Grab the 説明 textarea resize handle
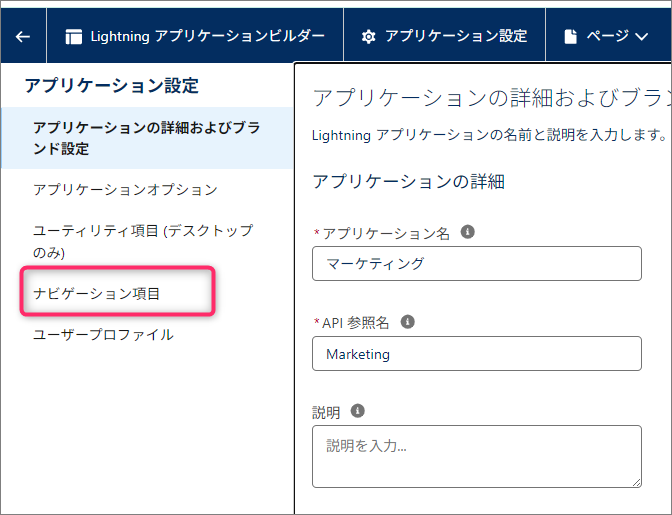This screenshot has width=672, height=515. coord(635,481)
